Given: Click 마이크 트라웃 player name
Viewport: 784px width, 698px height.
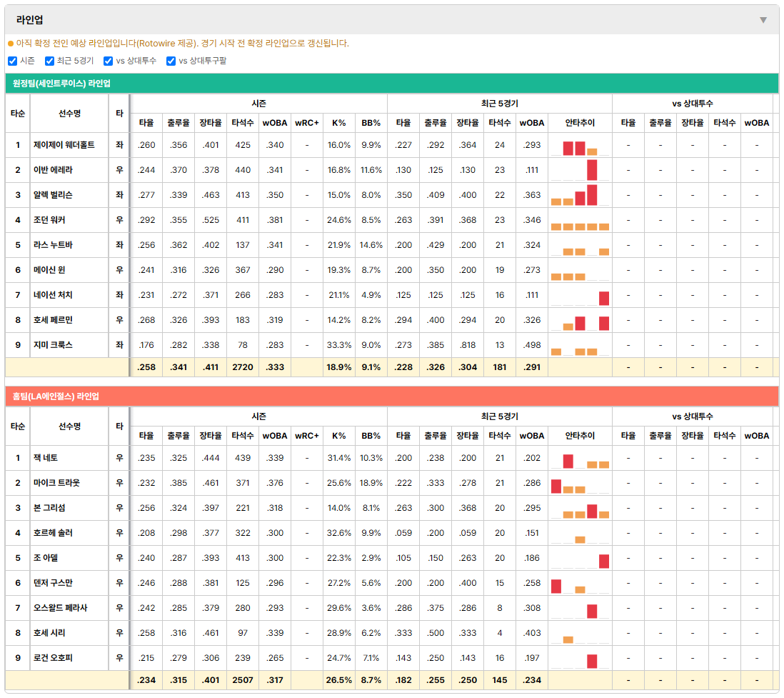Looking at the screenshot, I should click(56, 483).
